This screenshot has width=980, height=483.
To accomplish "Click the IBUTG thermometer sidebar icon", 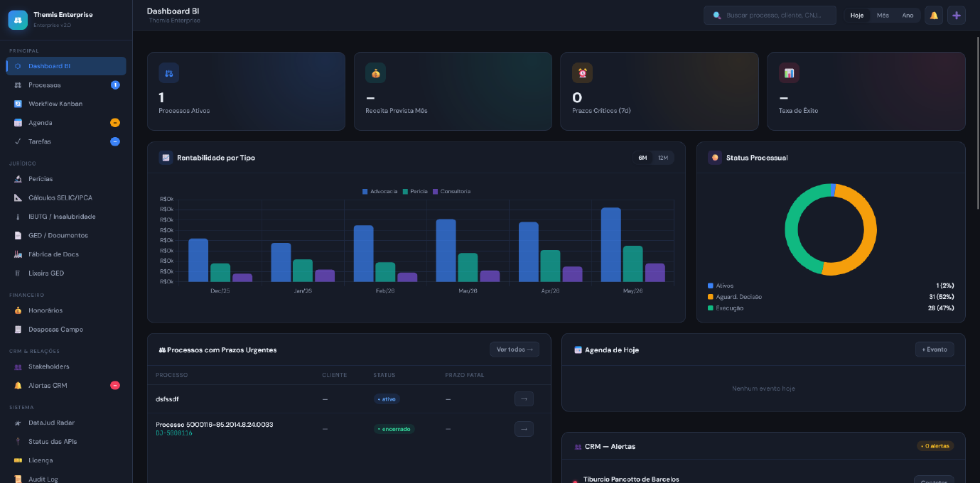I will [18, 217].
